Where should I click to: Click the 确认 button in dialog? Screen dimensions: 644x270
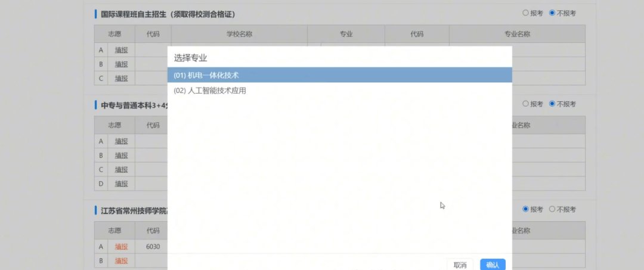pyautogui.click(x=493, y=265)
